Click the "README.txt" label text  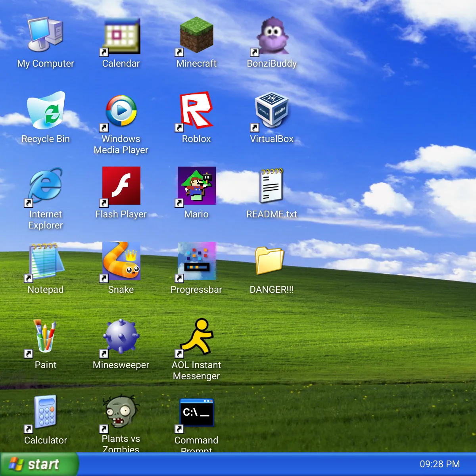(x=272, y=214)
